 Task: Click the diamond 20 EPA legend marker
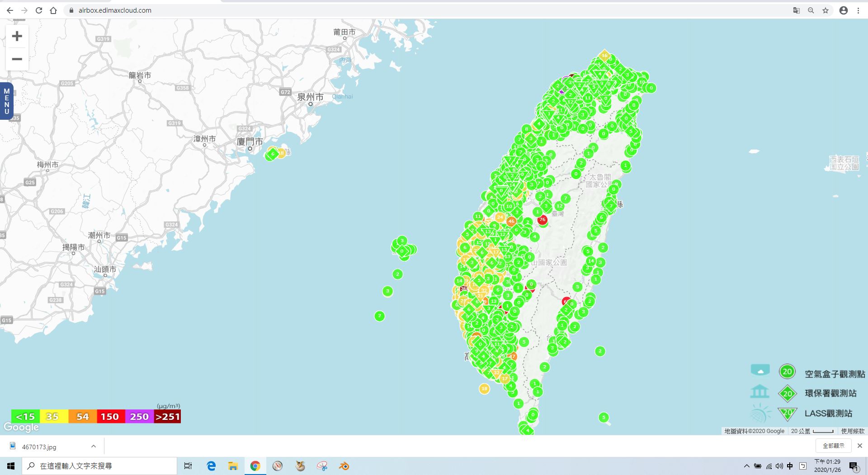[788, 394]
